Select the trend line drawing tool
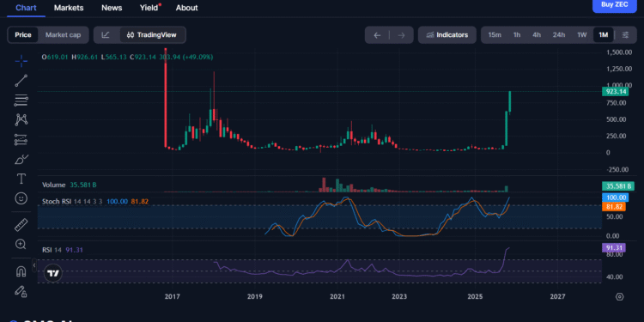Image resolution: width=644 pixels, height=322 pixels. pyautogui.click(x=21, y=81)
